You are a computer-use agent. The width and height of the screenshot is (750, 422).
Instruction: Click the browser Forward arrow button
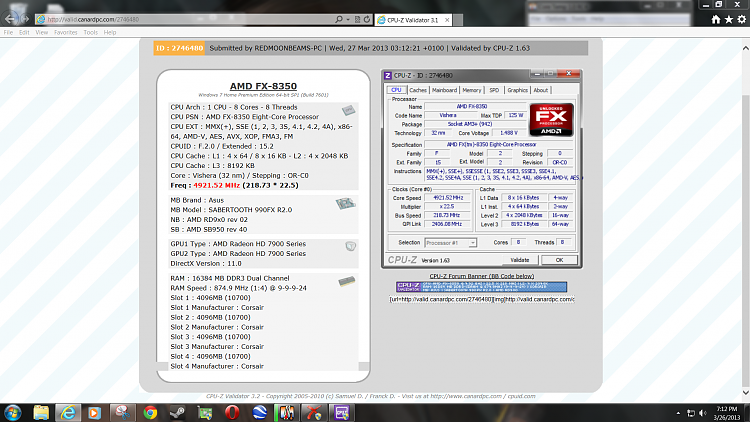coord(25,19)
